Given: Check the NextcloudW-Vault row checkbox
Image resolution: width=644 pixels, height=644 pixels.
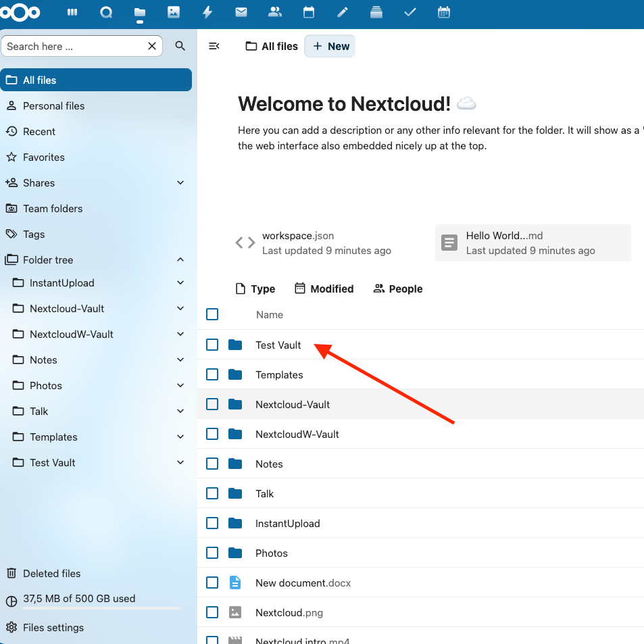Looking at the screenshot, I should 212,434.
